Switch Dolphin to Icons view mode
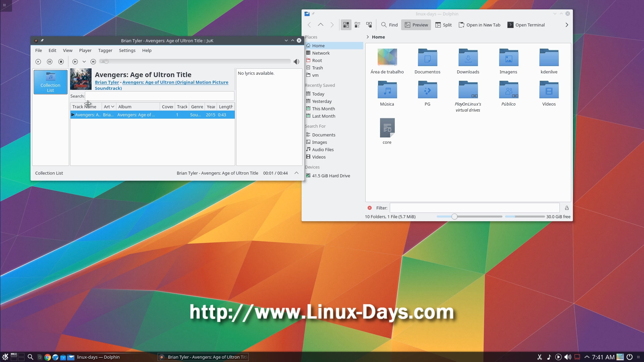644x362 pixels. (346, 25)
